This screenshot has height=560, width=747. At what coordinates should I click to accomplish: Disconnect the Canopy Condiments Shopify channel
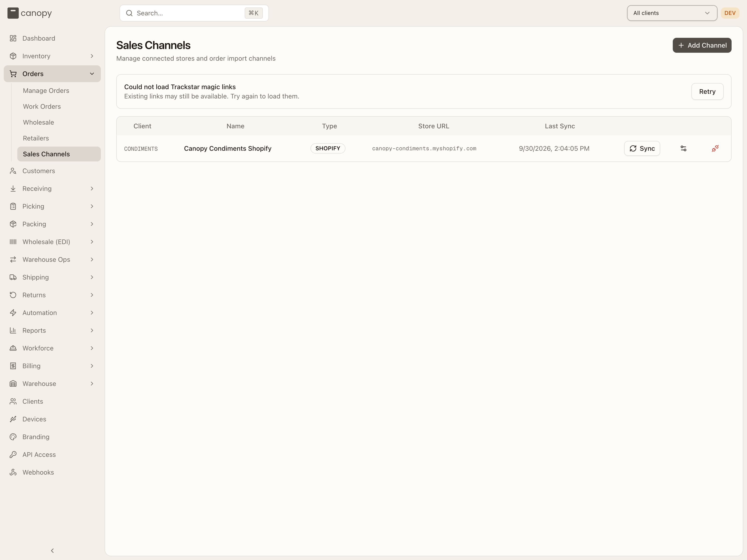pyautogui.click(x=715, y=149)
